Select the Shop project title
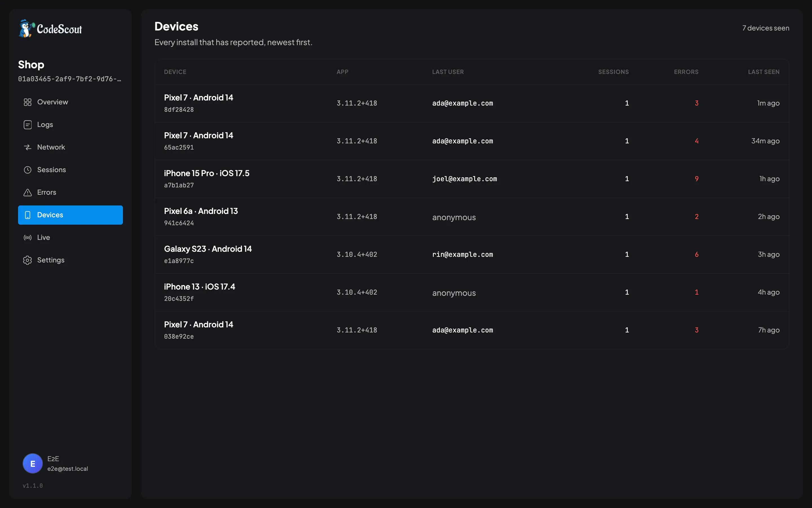Image resolution: width=812 pixels, height=508 pixels. point(31,65)
